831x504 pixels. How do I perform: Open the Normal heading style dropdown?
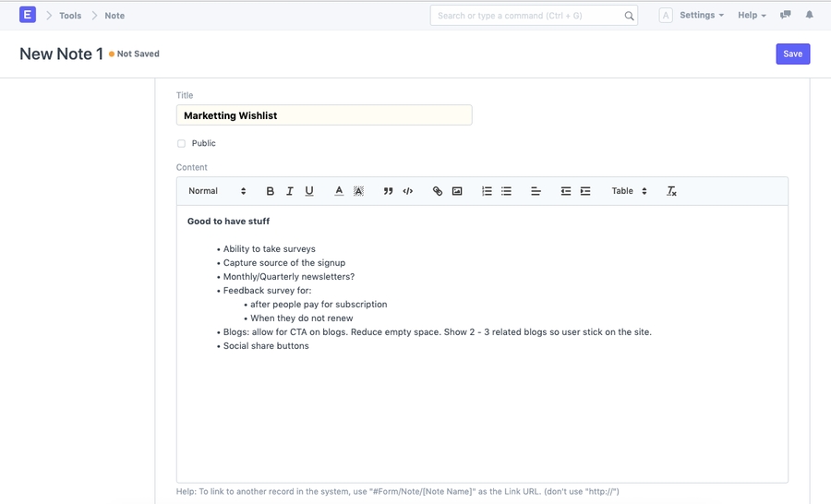pyautogui.click(x=217, y=191)
